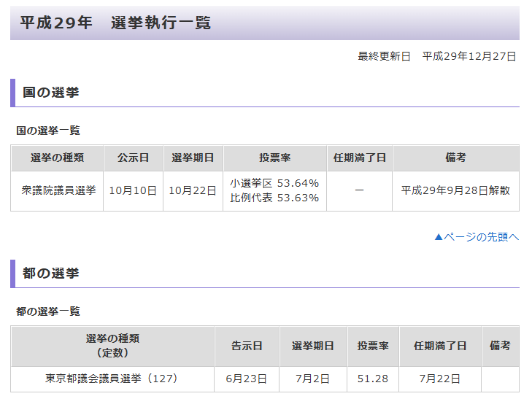Click the 国の選挙一覧 table caption
This screenshot has height=407, width=532.
pos(48,131)
